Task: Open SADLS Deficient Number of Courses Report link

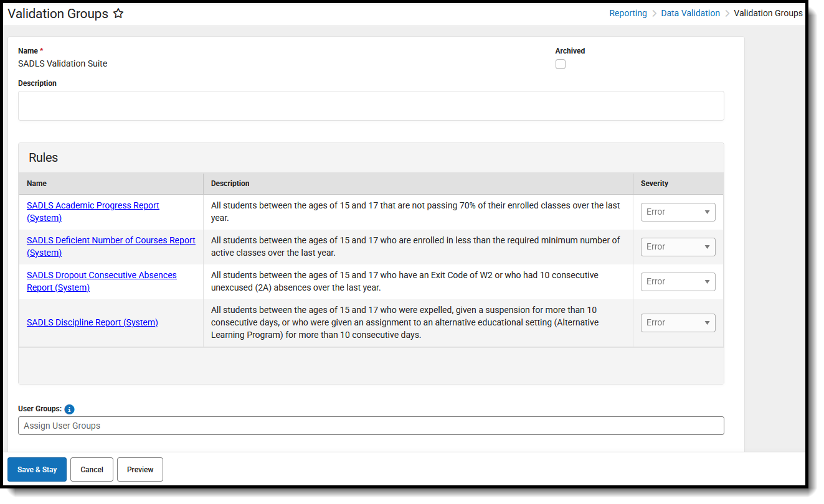Action: coord(111,246)
